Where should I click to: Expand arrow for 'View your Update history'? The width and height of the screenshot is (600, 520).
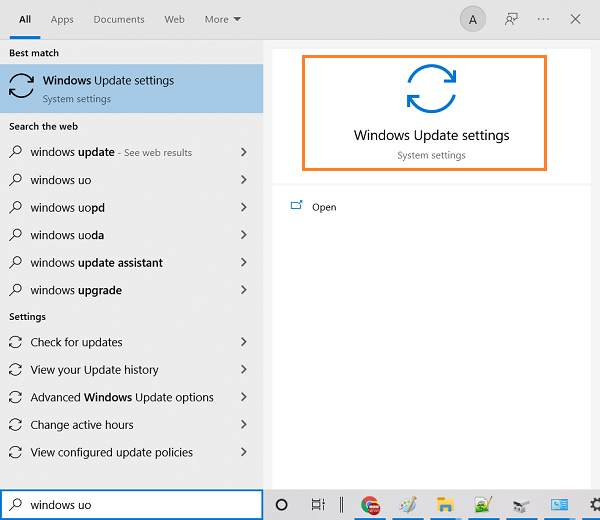click(244, 370)
